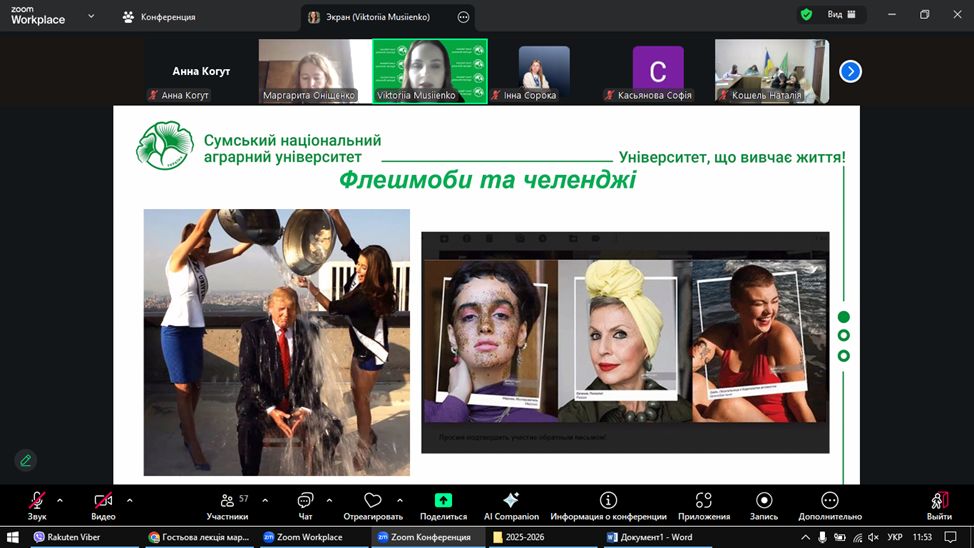Open Conference information icon
This screenshot has width=974, height=548.
[608, 501]
